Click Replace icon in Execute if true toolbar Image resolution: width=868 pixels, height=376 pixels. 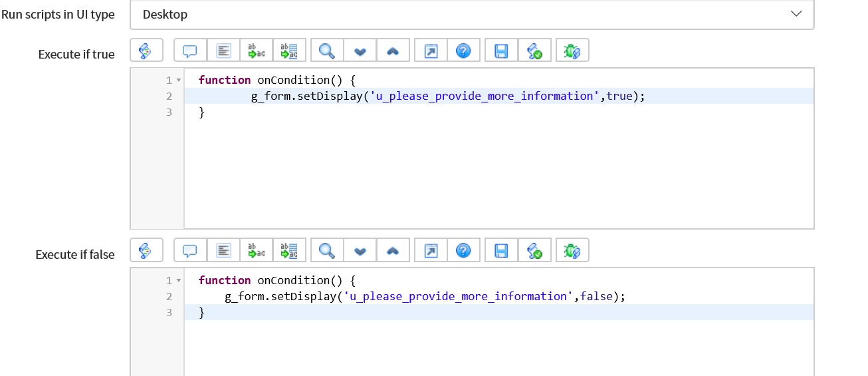coord(257,51)
